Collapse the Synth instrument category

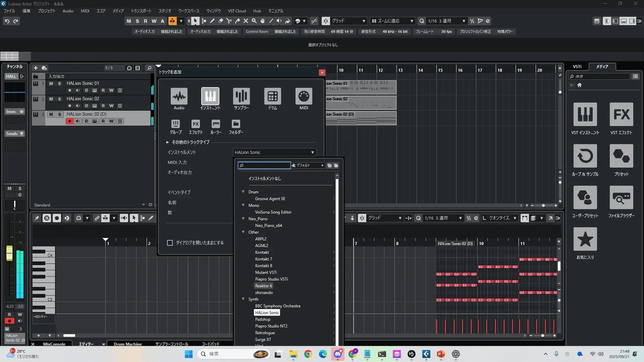[x=243, y=299]
